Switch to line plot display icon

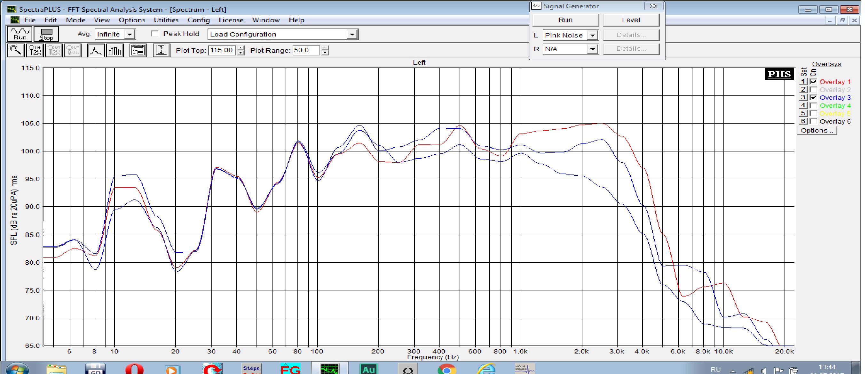(x=96, y=50)
